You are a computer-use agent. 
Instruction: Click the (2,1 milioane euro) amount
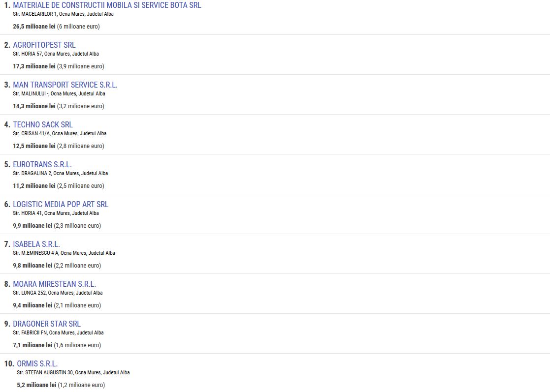pos(77,305)
